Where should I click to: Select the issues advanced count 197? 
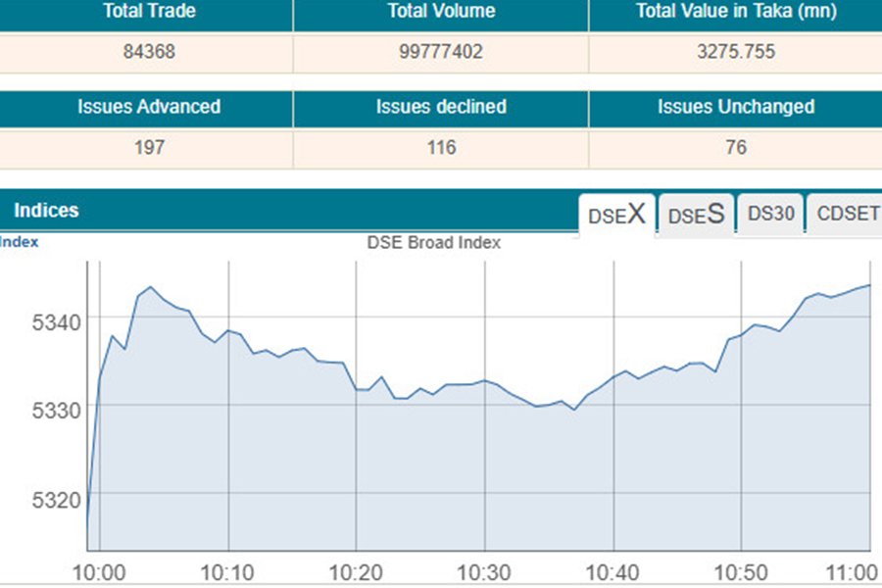[151, 148]
